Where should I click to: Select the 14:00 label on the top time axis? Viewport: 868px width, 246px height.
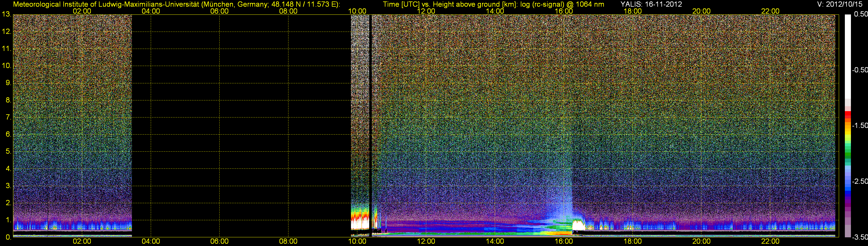(495, 11)
